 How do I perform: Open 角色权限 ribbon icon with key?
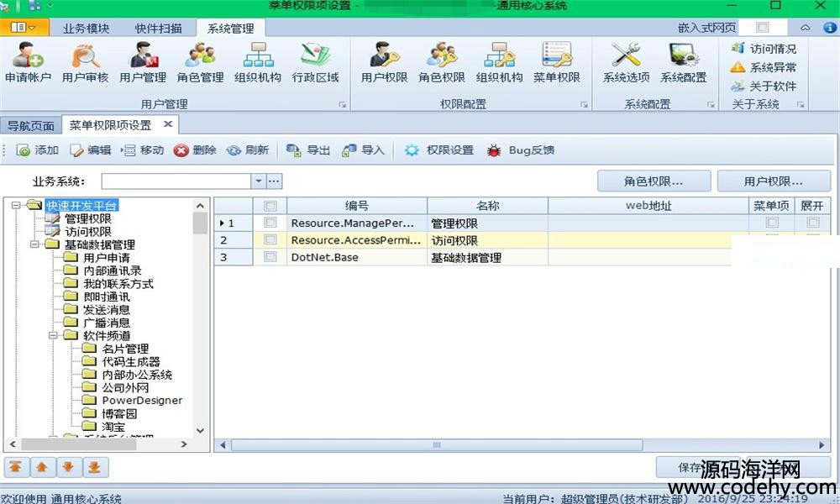442,62
